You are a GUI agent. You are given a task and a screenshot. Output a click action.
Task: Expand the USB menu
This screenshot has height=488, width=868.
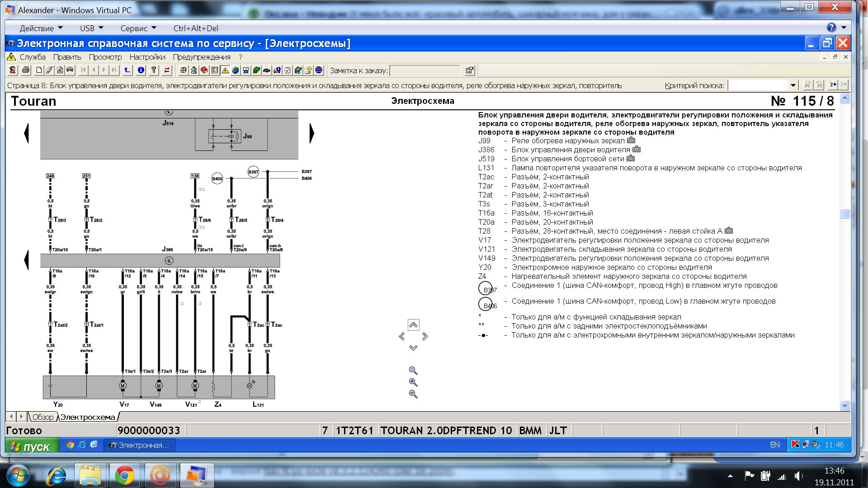coord(92,28)
